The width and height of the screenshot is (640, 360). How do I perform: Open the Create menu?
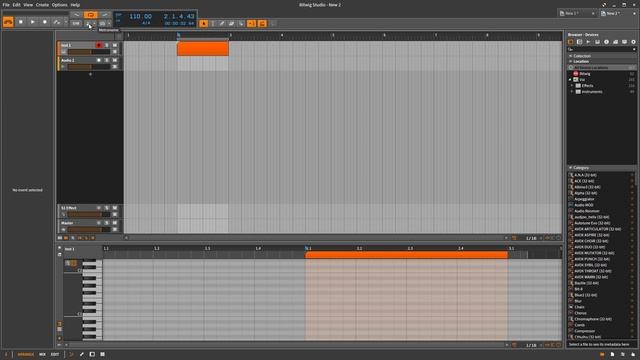tap(42, 5)
